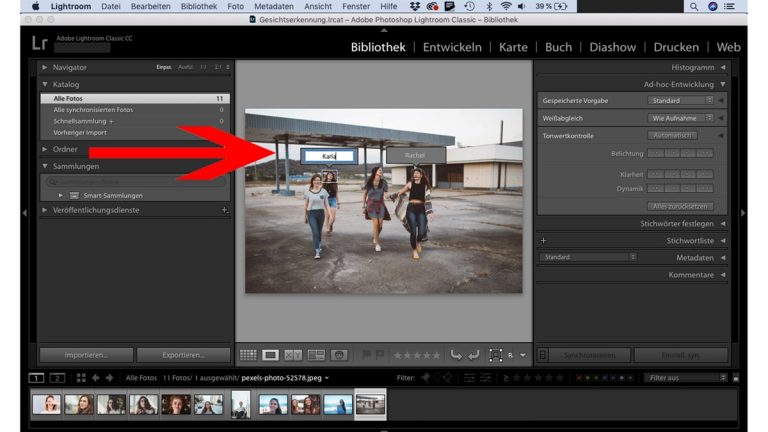Viewport: 768px width, 432px height.
Task: Set rating using toolbar stars
Action: [416, 354]
